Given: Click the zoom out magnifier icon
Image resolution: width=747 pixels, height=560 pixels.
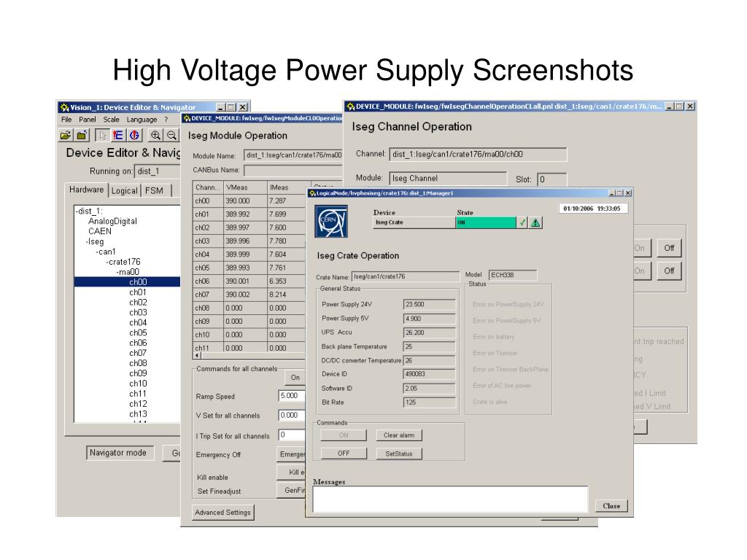Looking at the screenshot, I should (171, 135).
